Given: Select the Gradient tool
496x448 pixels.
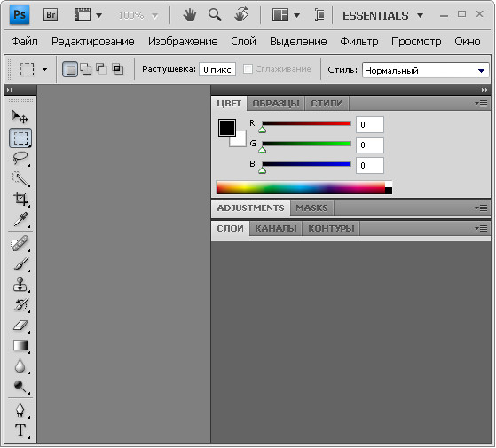Looking at the screenshot, I should click(20, 346).
